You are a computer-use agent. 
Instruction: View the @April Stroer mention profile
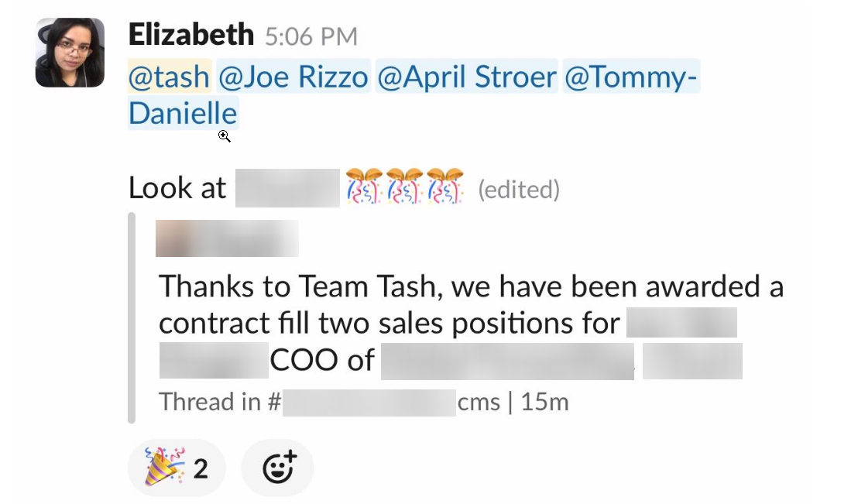[466, 77]
